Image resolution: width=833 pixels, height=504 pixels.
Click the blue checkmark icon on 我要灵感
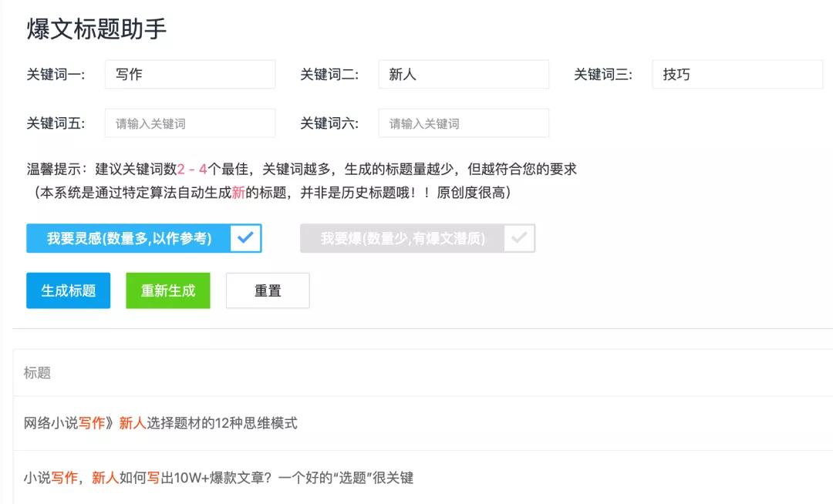pyautogui.click(x=245, y=239)
